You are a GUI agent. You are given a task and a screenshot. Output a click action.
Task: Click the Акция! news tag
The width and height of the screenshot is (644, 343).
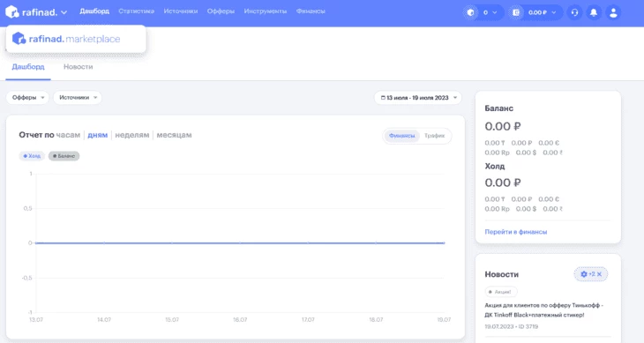coord(501,292)
